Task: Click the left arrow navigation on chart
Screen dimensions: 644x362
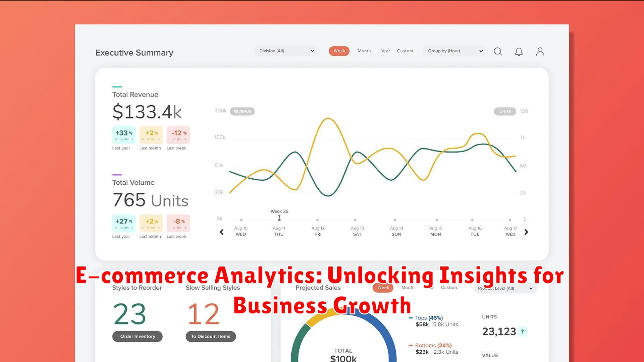Action: click(x=221, y=232)
